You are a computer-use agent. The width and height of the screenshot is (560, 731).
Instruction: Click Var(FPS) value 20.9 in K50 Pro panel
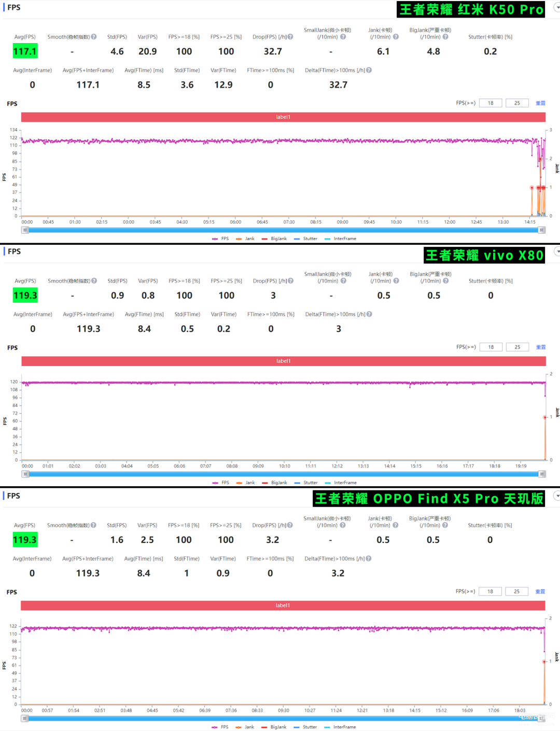point(148,51)
